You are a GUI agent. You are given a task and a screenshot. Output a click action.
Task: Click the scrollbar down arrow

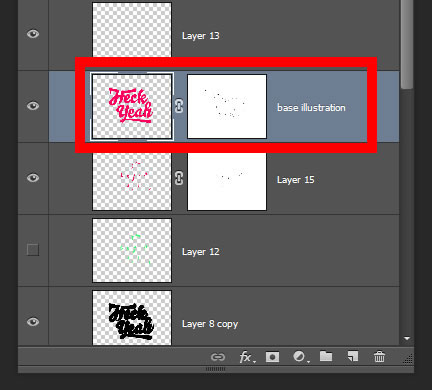407,338
